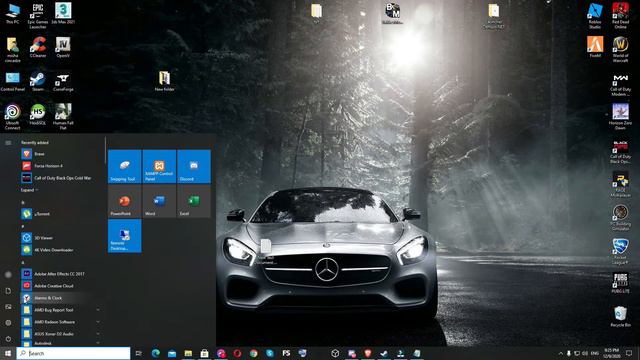The width and height of the screenshot is (640, 360).
Task: Open Settings gear in Start sidebar
Action: point(8,323)
